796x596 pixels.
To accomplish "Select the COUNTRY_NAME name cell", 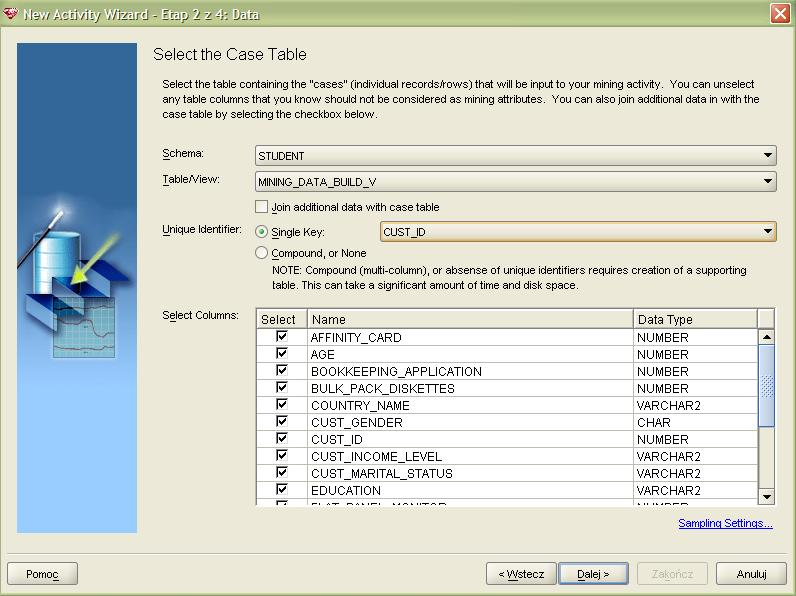I will pos(470,405).
